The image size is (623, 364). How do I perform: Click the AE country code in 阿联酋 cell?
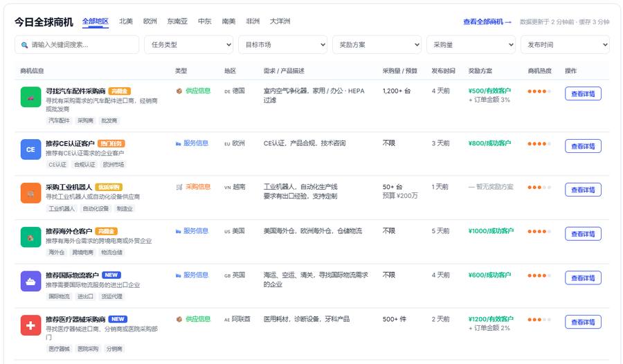(227, 320)
